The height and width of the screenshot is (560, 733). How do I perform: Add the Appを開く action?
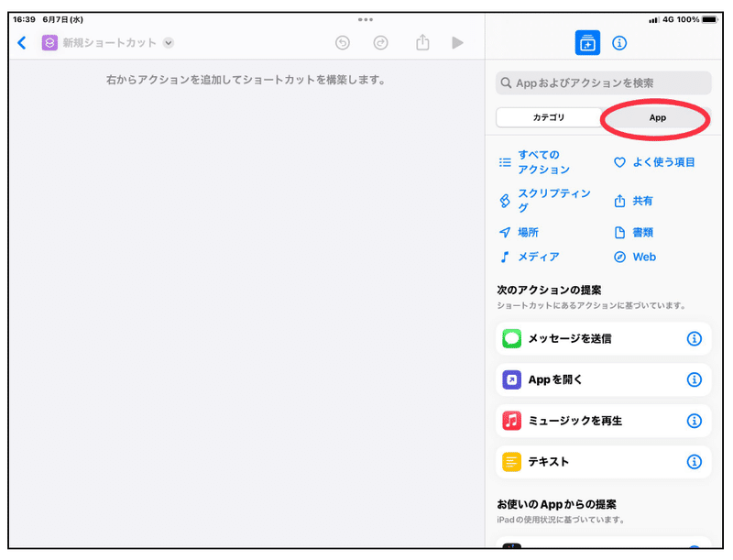click(604, 379)
